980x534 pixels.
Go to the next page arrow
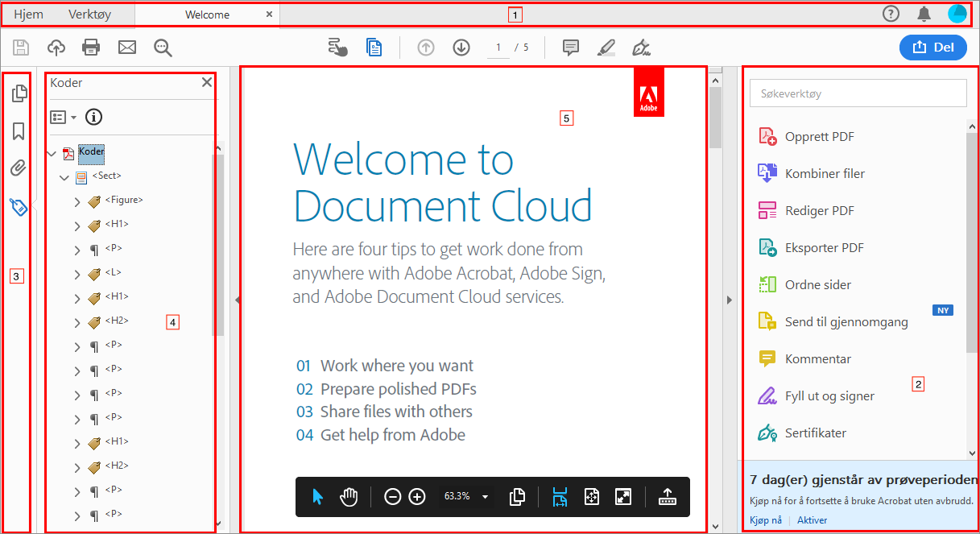click(461, 48)
